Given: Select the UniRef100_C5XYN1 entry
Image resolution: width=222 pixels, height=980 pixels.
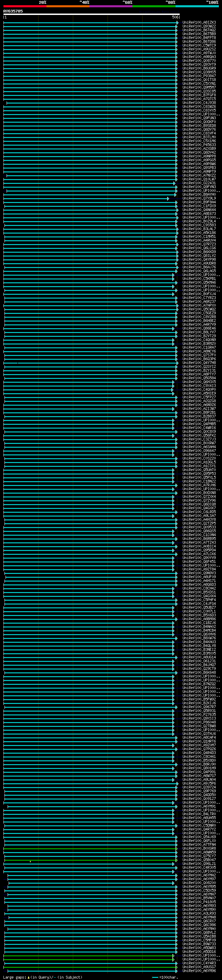Looking at the screenshot, I should pos(199,84).
